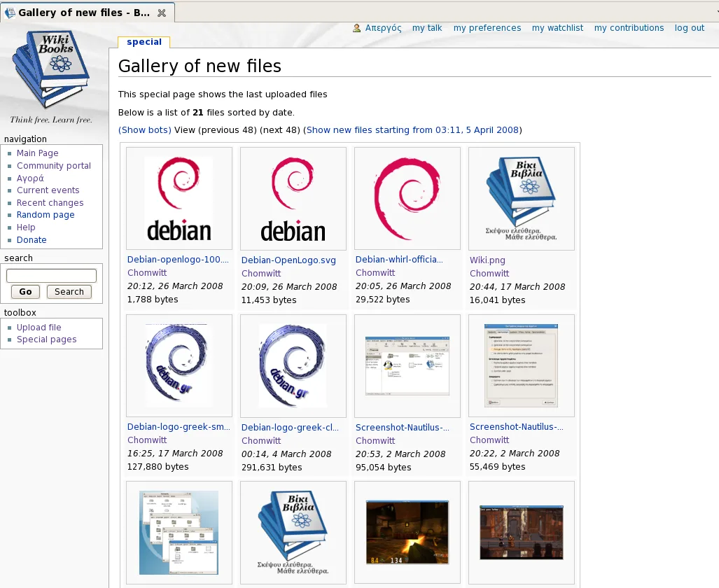Open the overlapping desktop windows thumbnail
The height and width of the screenshot is (588, 719).
click(179, 533)
